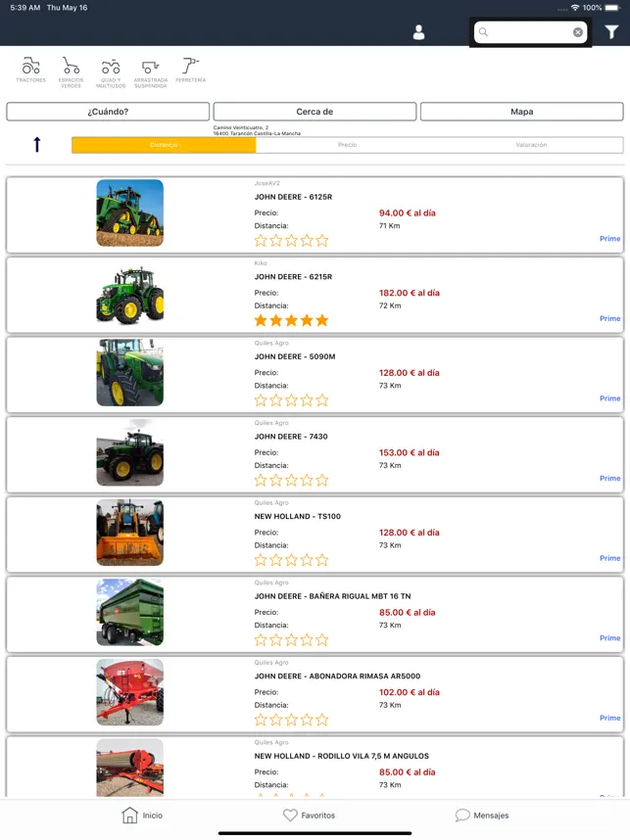The width and height of the screenshot is (630, 840).
Task: Click the 182.00 € al día price
Action: [x=410, y=293]
